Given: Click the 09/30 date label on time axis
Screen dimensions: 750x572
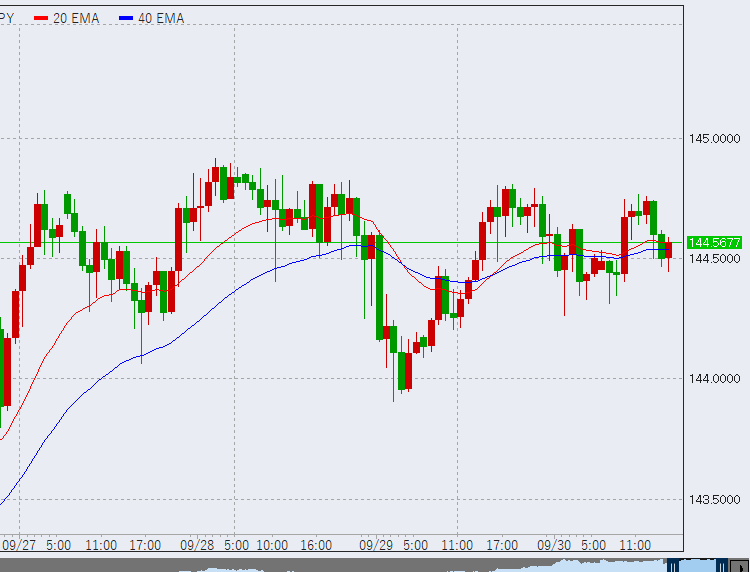Looking at the screenshot, I should (553, 545).
